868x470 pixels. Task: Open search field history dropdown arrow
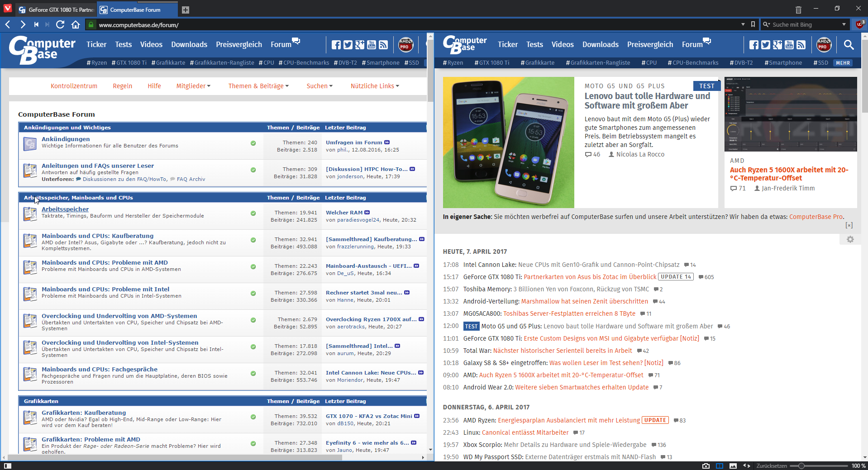(x=844, y=24)
